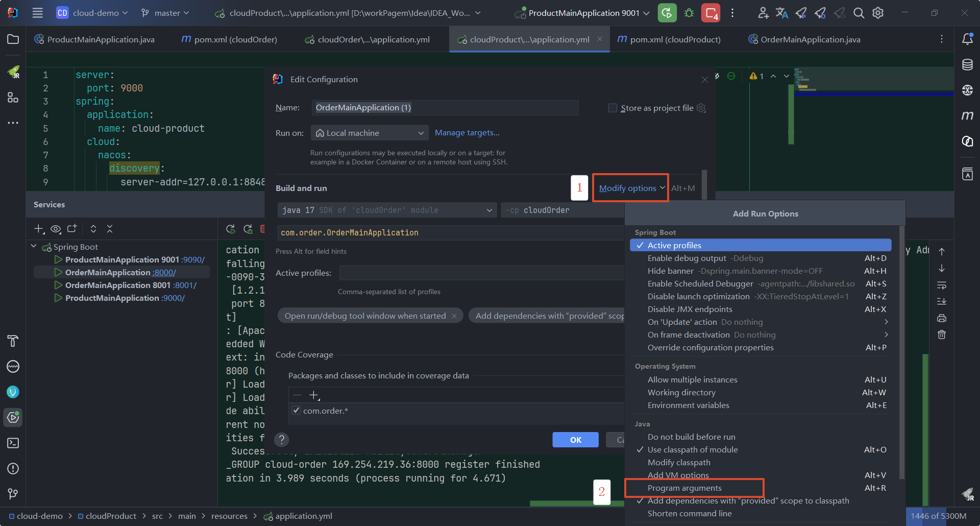Start debugging with the bug icon
The image size is (980, 526).
click(689, 13)
